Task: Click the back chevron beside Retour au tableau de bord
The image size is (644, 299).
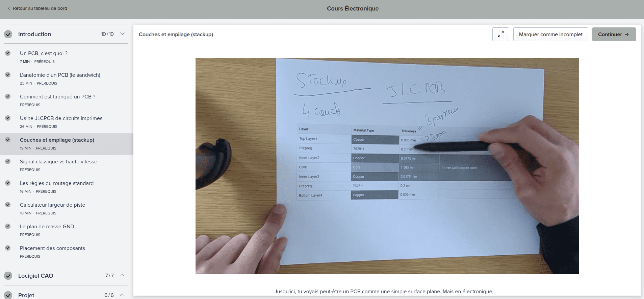Action: (x=9, y=8)
